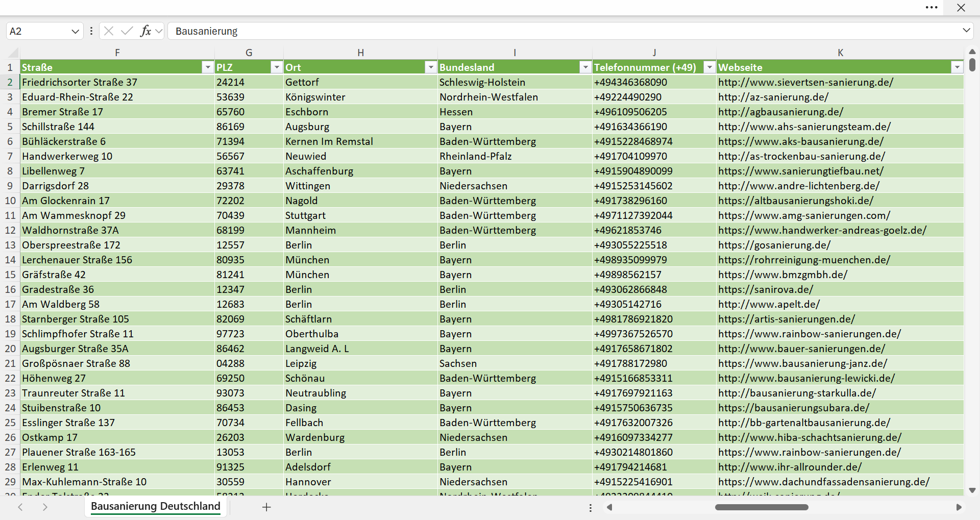
Task: Select all cells via corner triangle
Action: 13,53
